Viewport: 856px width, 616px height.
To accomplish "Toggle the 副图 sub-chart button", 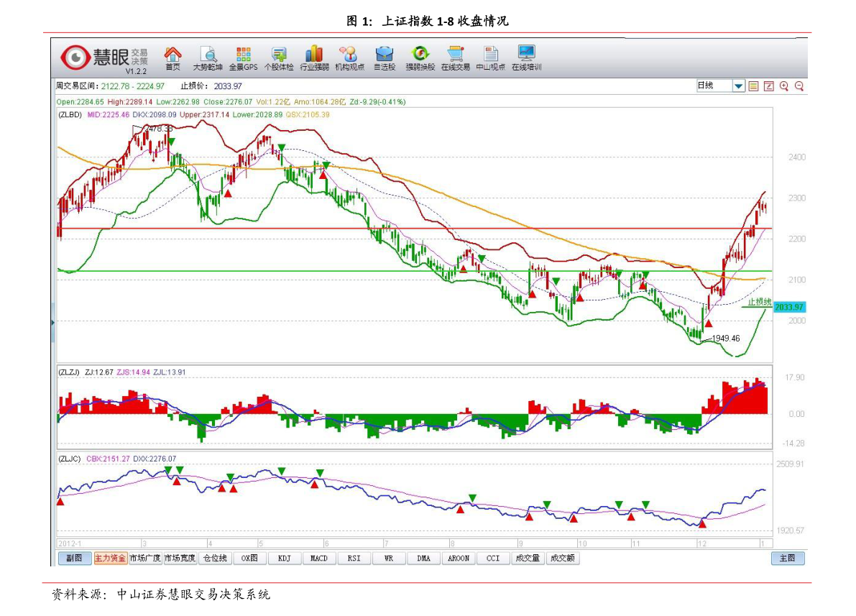I will click(x=74, y=558).
